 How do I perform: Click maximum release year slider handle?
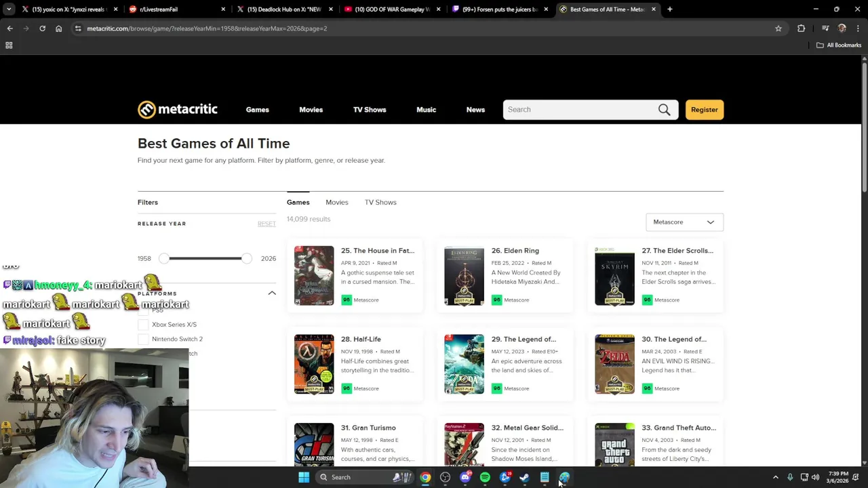(246, 258)
